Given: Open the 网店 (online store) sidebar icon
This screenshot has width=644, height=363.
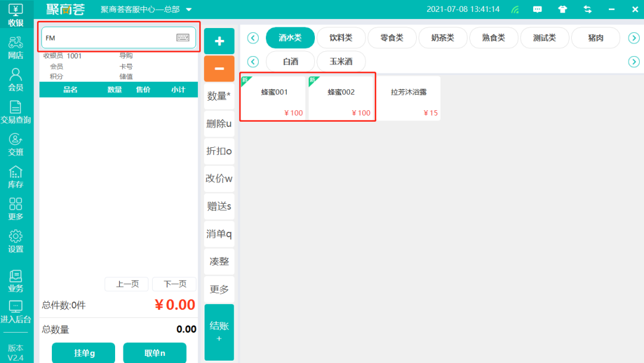Looking at the screenshot, I should click(16, 46).
